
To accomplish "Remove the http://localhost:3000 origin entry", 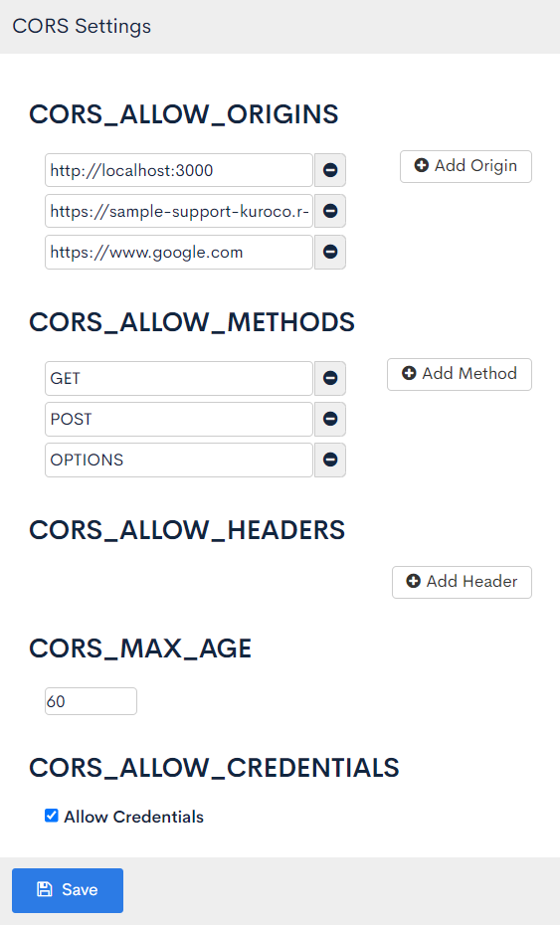I will [330, 170].
